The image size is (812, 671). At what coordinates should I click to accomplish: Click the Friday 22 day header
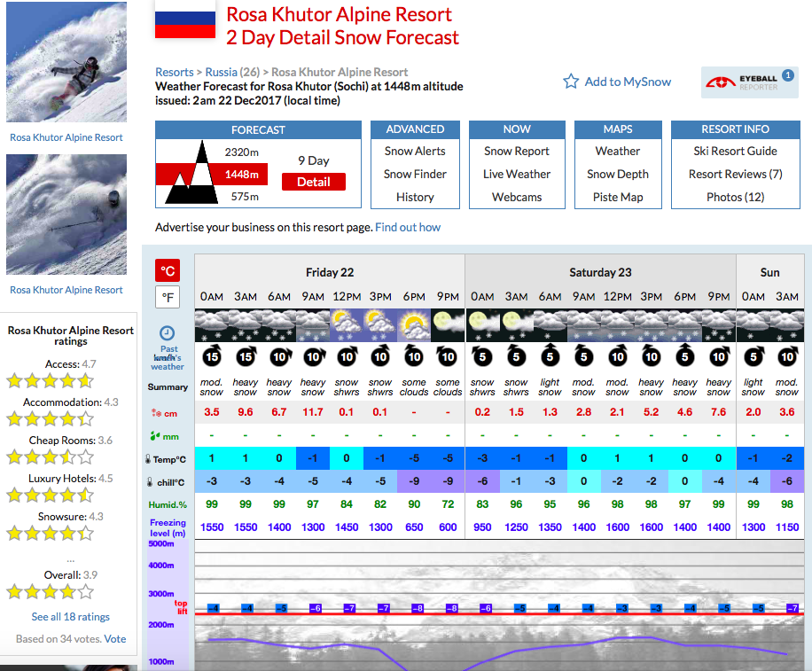pos(330,272)
